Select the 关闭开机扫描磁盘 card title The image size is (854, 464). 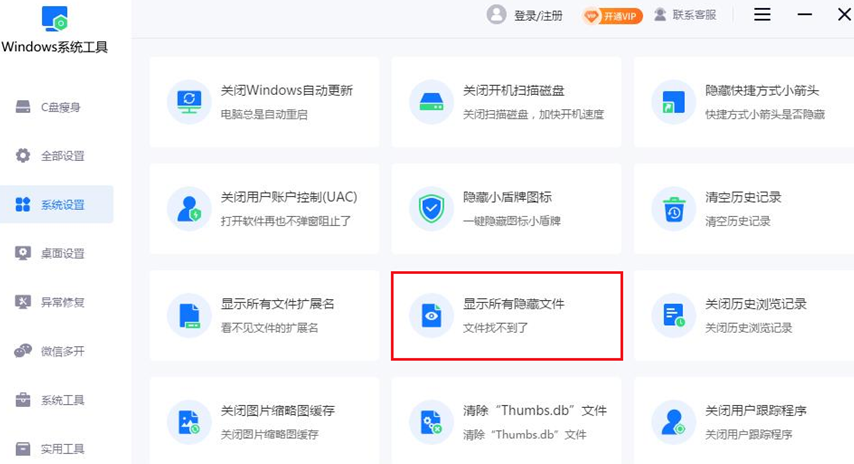[x=514, y=90]
